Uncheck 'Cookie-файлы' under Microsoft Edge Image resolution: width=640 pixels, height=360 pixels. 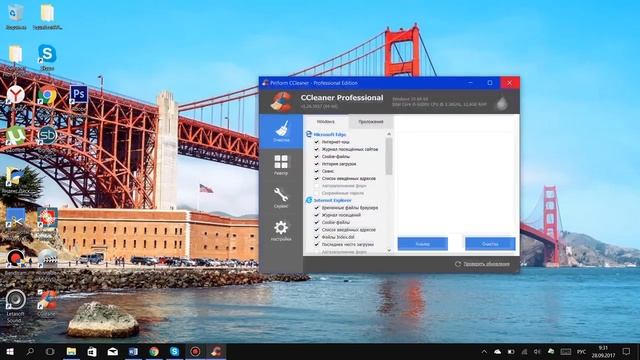316,156
